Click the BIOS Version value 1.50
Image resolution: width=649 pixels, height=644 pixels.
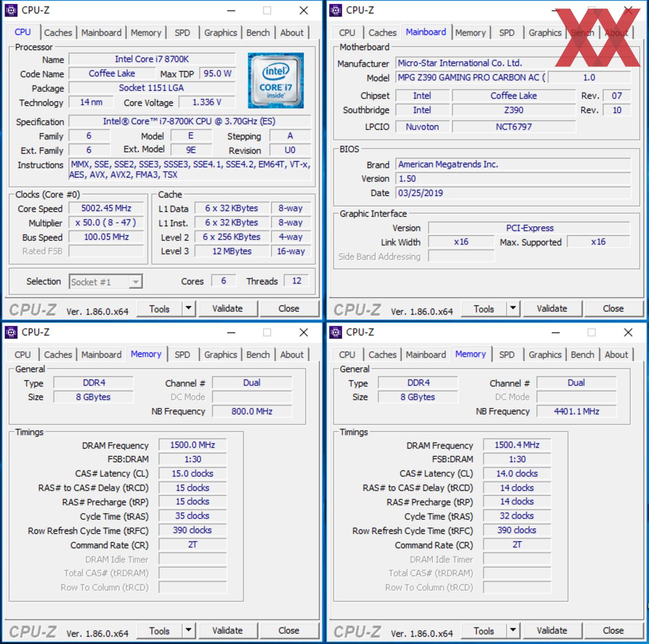click(x=513, y=179)
